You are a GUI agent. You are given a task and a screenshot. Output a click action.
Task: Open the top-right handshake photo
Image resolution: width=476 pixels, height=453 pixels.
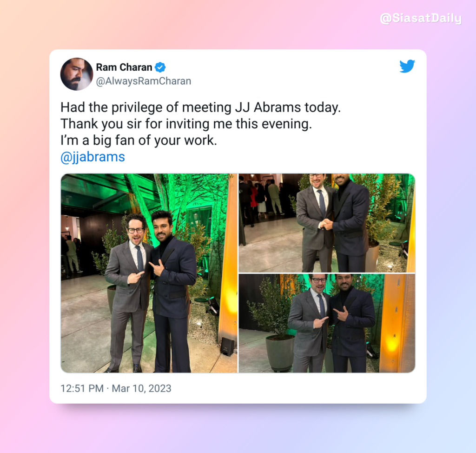327,223
